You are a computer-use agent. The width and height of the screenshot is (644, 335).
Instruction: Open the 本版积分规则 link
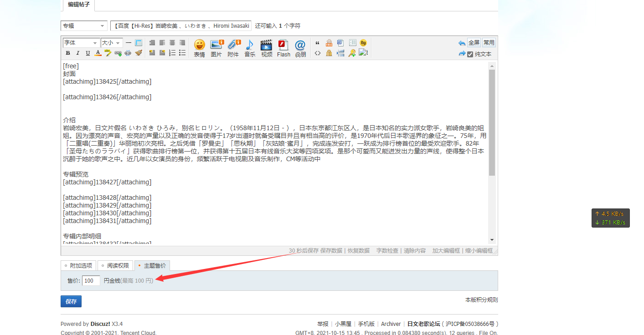[x=481, y=300]
